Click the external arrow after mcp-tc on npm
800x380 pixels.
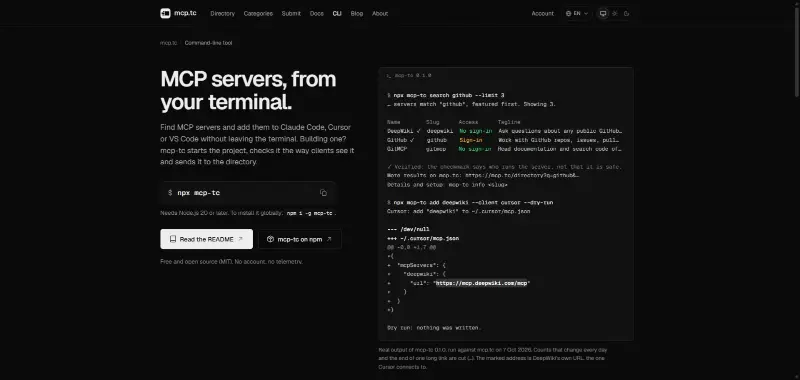coord(329,239)
